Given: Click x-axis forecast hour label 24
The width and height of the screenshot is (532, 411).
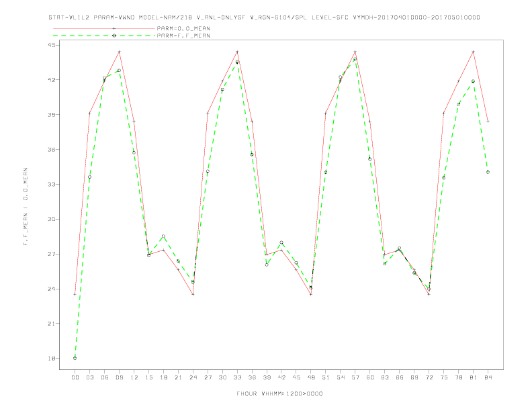Looking at the screenshot, I should [x=193, y=377].
